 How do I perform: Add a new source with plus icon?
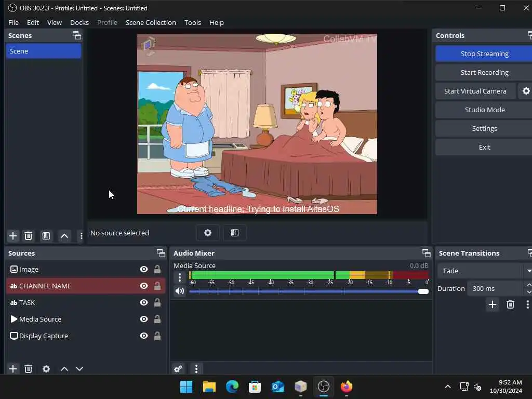[13, 369]
